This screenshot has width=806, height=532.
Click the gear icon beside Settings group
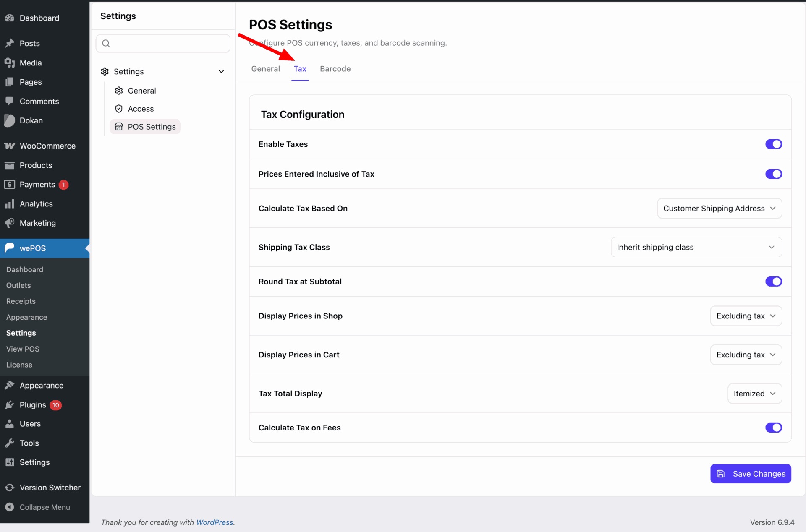tap(105, 71)
